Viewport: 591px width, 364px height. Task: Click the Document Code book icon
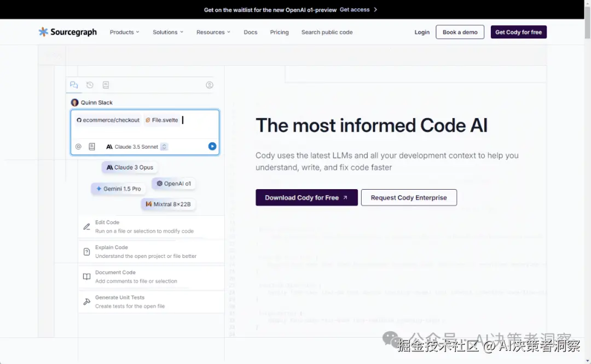pos(86,277)
